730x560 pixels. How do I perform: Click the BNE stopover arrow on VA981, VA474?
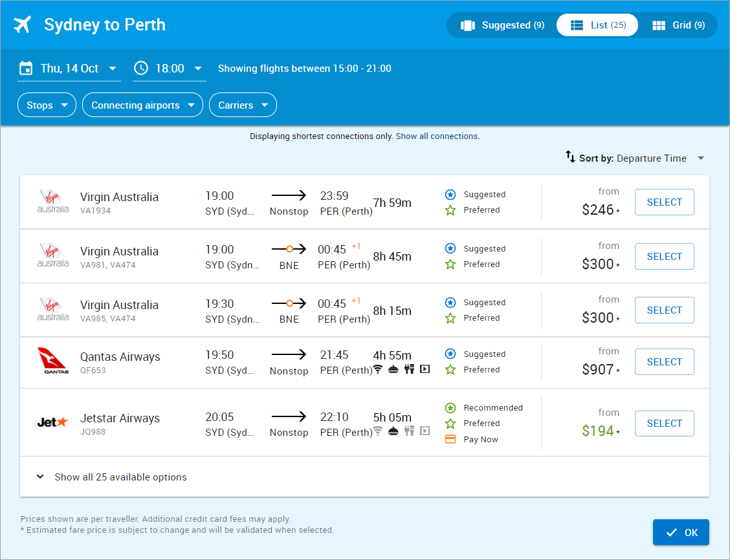289,250
